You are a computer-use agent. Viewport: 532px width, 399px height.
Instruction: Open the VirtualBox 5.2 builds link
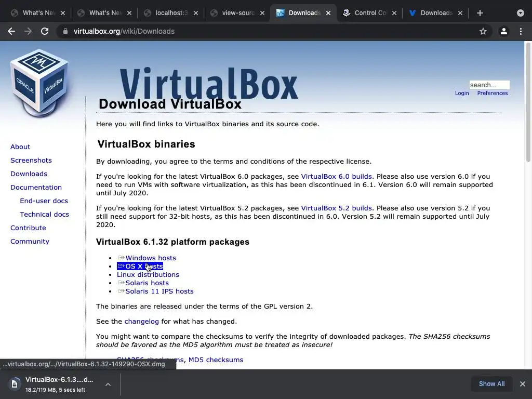[336, 208]
